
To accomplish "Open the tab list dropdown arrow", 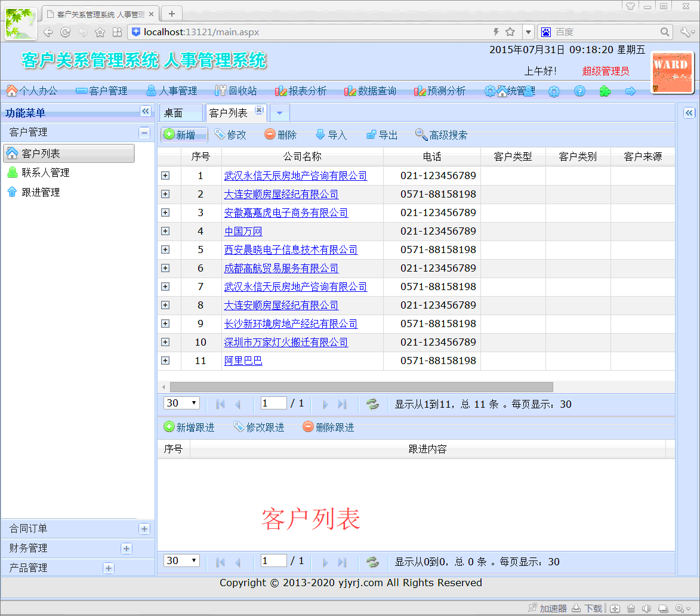I will pos(279,113).
